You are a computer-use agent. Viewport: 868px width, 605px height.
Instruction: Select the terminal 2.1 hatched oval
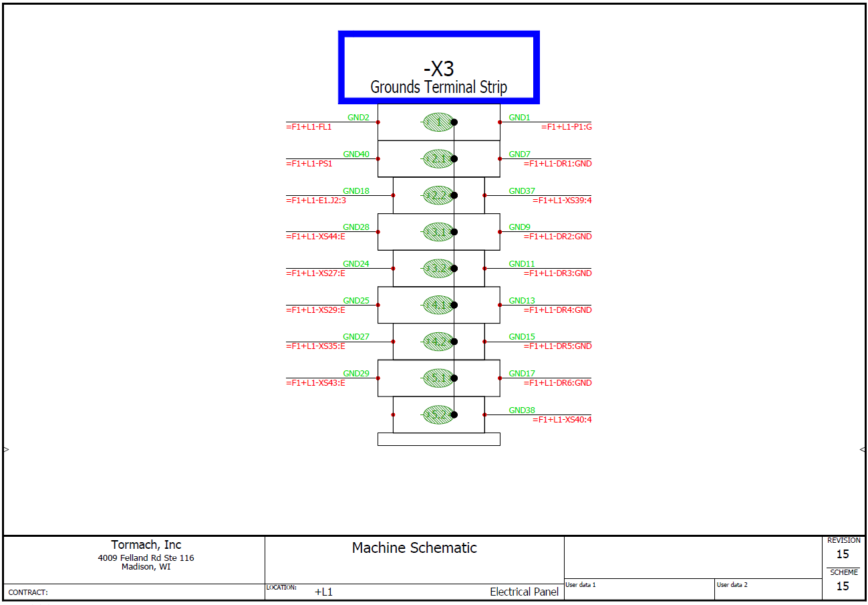pyautogui.click(x=438, y=158)
